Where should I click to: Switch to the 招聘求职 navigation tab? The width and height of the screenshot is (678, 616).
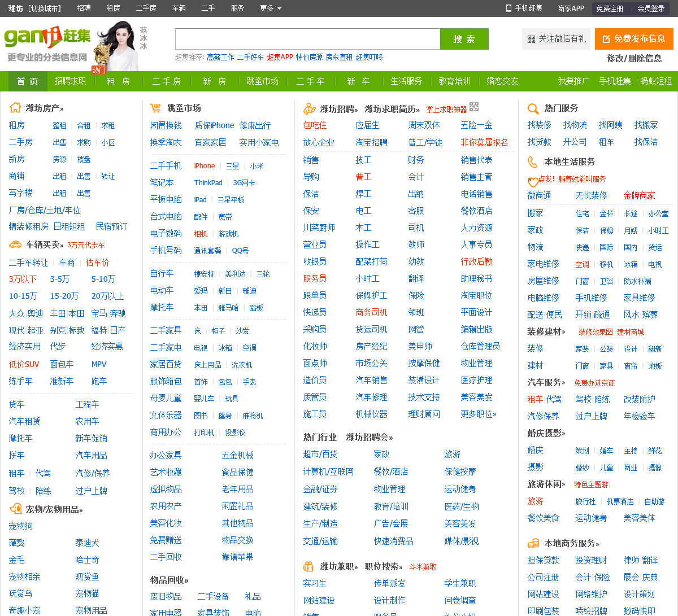[70, 81]
